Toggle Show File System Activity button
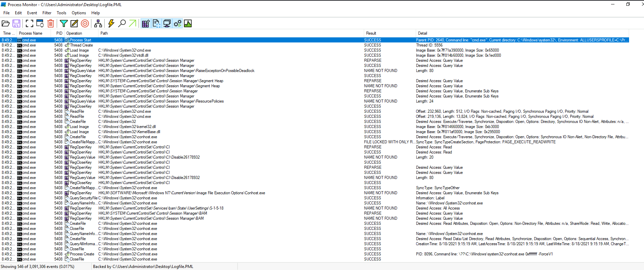 point(156,23)
